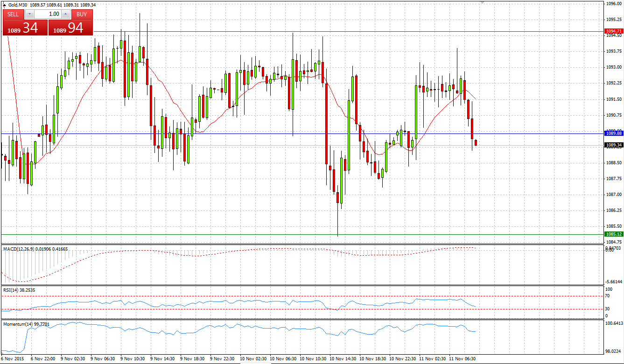
Task: Click the 1084.75 price axis label
Action: click(x=613, y=242)
